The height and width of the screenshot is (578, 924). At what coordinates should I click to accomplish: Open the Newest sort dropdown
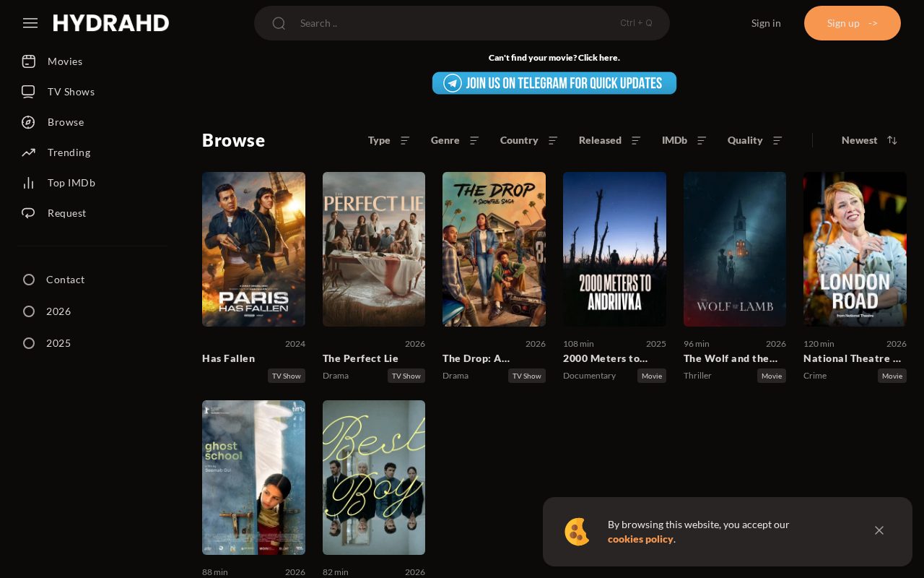point(869,140)
